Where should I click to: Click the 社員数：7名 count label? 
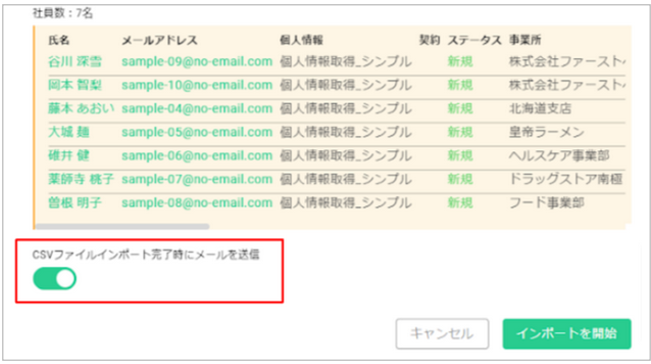tap(63, 14)
